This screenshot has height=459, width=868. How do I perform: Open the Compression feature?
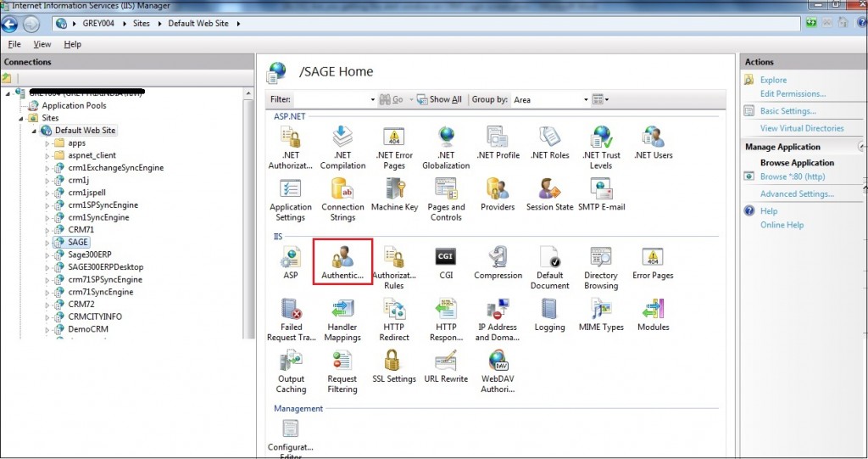498,263
